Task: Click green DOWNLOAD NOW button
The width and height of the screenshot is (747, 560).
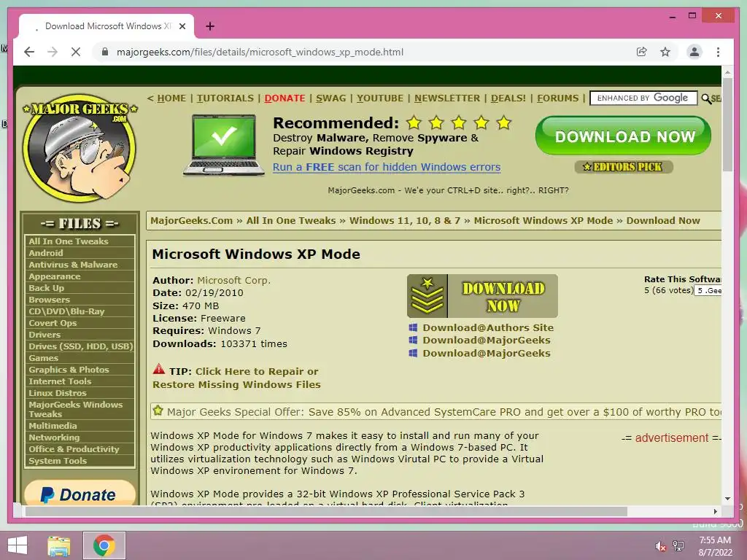Action: [x=624, y=136]
